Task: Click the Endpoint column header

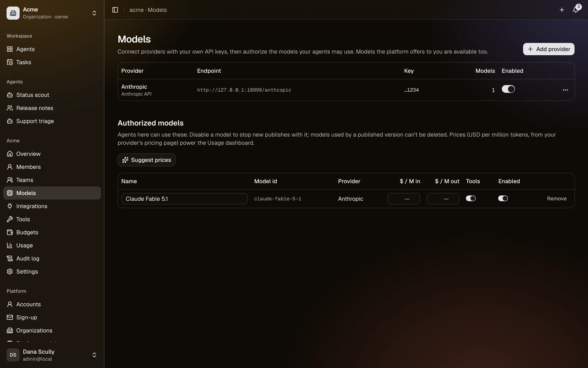Action: coord(209,71)
